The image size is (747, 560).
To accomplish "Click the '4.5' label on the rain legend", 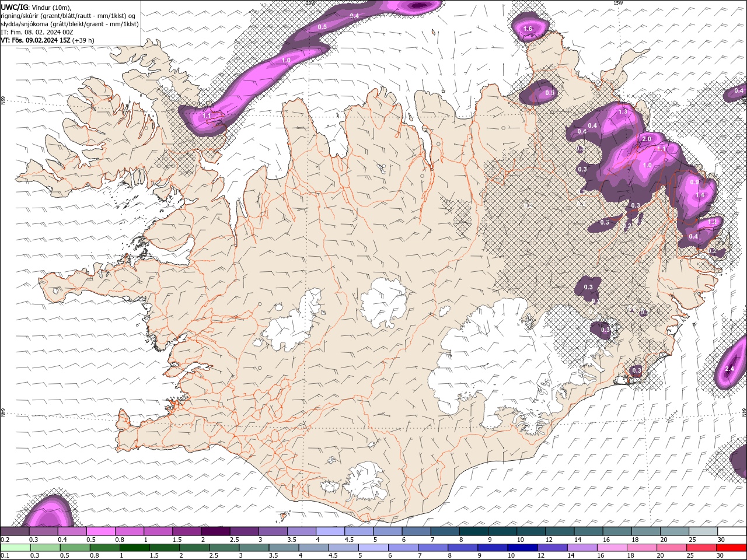I will coord(332,555).
